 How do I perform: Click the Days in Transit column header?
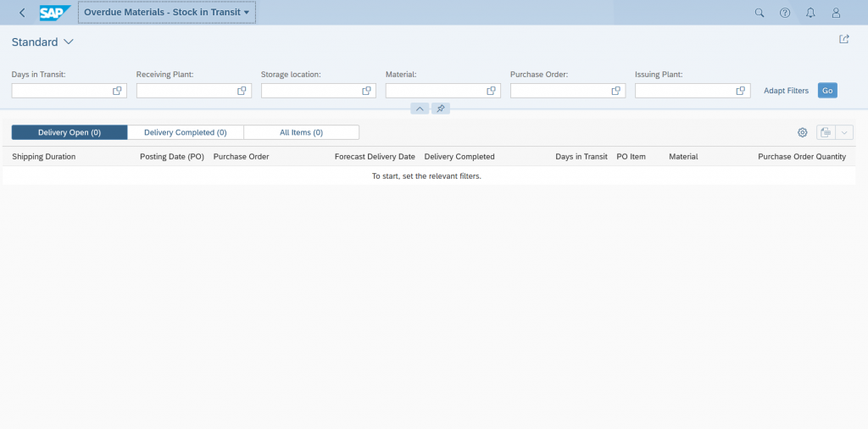point(581,157)
